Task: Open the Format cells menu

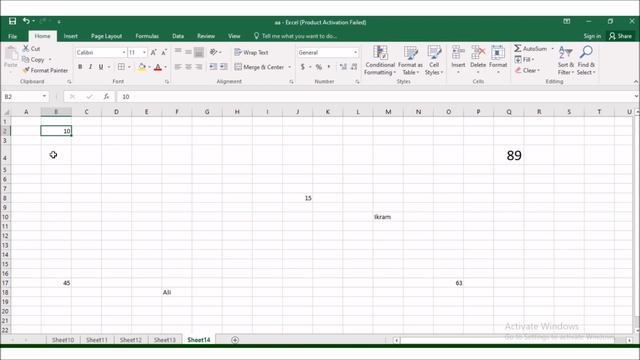Action: tap(498, 60)
